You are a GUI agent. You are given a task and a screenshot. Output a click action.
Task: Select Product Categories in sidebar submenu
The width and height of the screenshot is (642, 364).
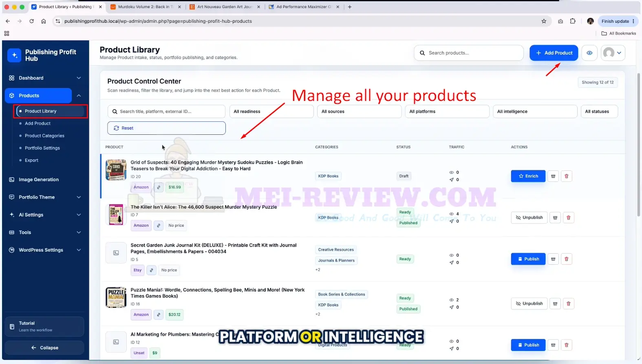coord(44,136)
